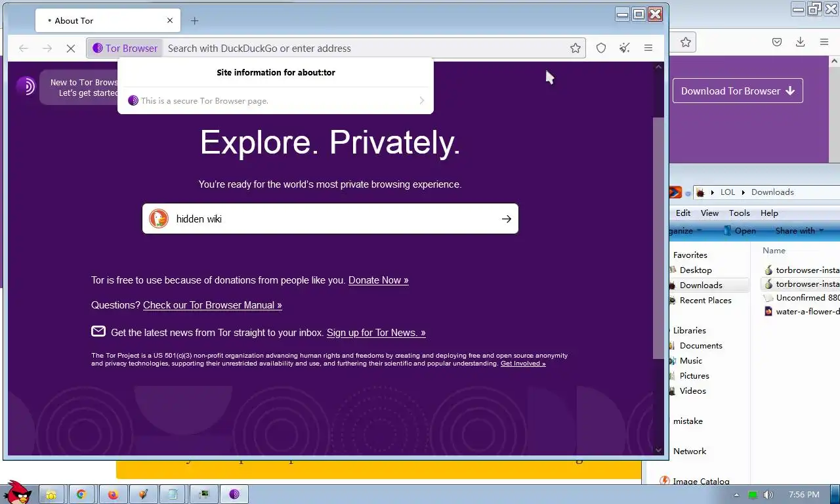840x504 pixels.
Task: Click the Get Involved link
Action: (523, 364)
